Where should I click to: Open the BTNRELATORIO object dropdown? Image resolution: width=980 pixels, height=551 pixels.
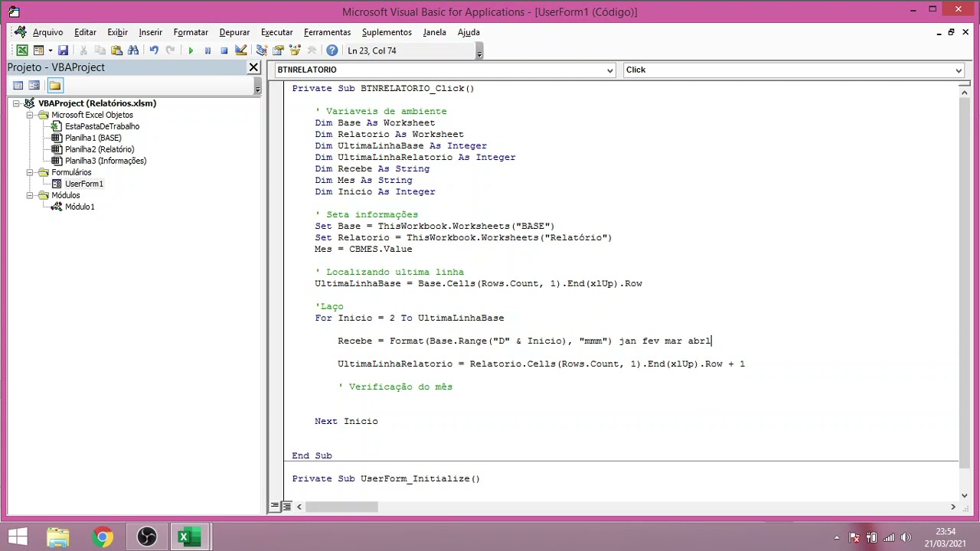pyautogui.click(x=609, y=70)
